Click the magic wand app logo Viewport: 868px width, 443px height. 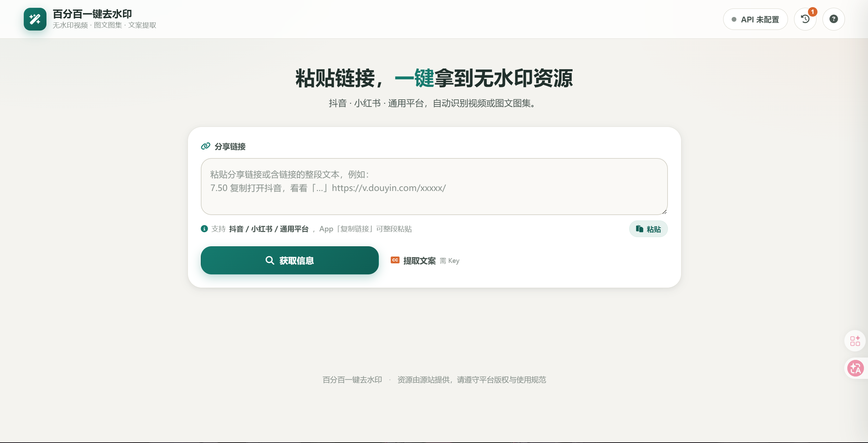[x=35, y=19]
